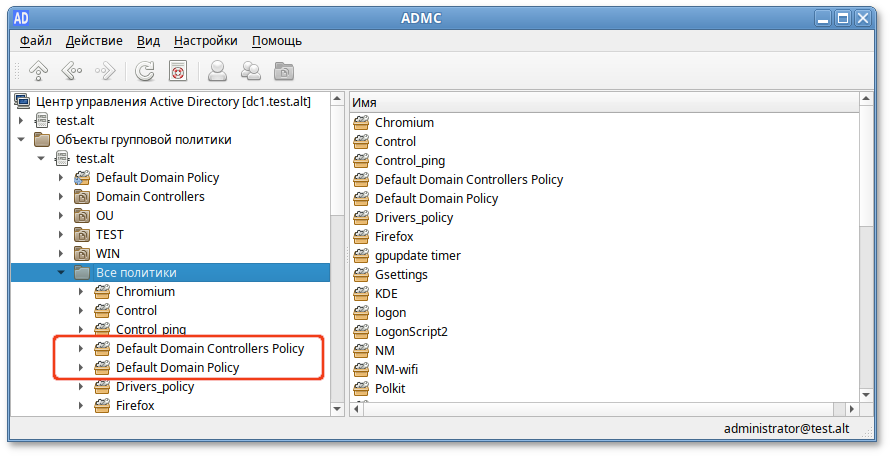Click the right pane vertical scrollbar
The width and height of the screenshot is (890, 456).
(x=867, y=250)
